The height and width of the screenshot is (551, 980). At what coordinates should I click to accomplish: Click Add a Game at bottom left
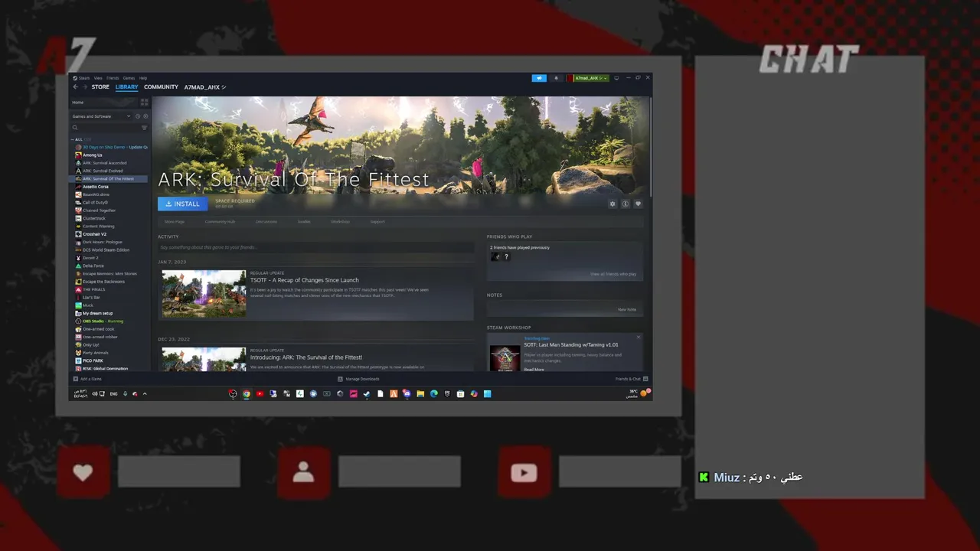(x=87, y=379)
